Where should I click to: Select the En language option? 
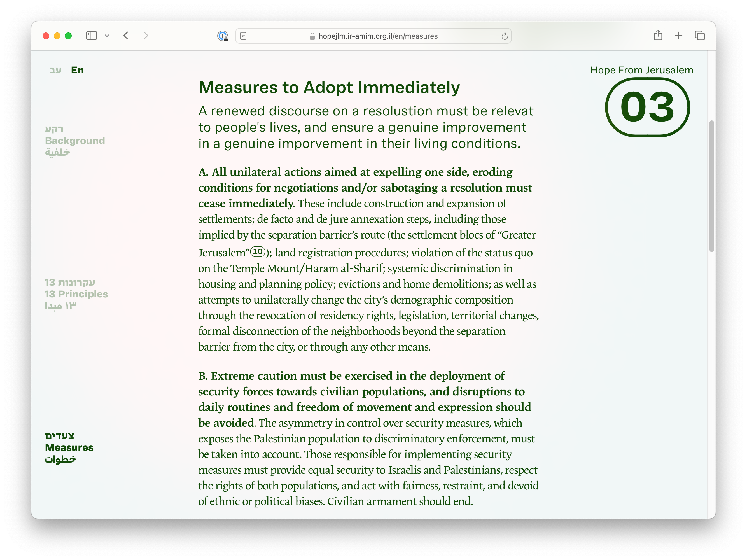[77, 70]
